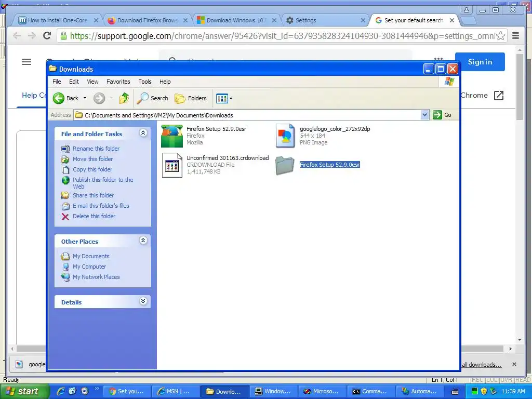Open Search in the Downloads toolbar
The width and height of the screenshot is (532, 399).
pos(152,98)
